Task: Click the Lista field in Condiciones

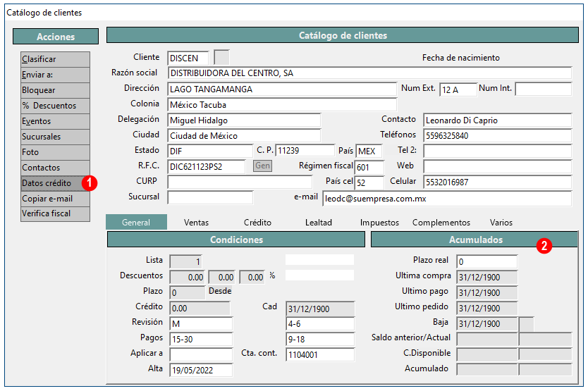Action: [x=186, y=261]
